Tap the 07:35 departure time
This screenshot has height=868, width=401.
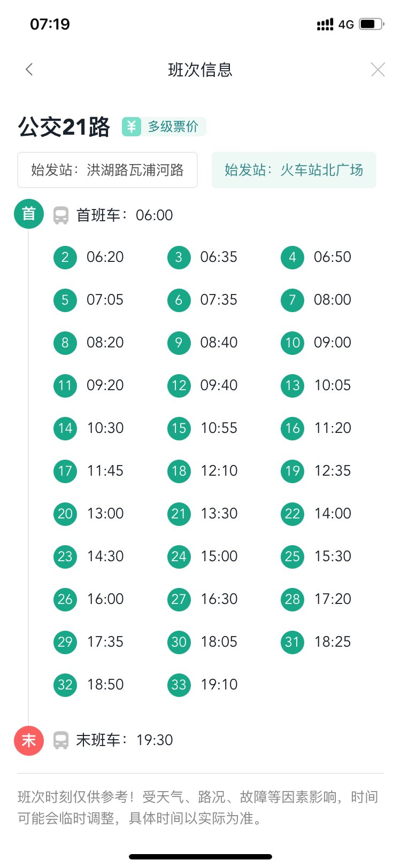219,300
